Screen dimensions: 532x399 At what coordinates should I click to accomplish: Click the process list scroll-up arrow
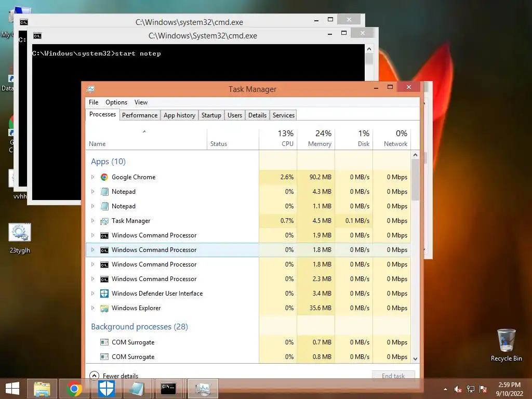[415, 155]
